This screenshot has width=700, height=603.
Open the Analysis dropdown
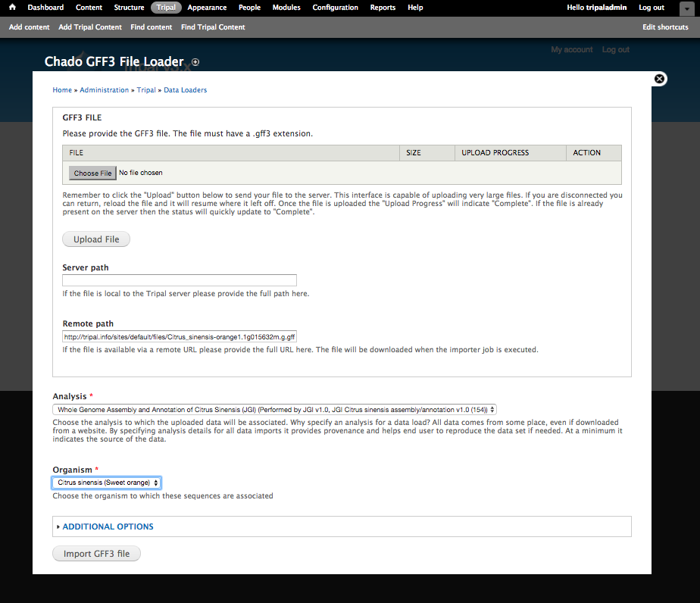coord(274,409)
